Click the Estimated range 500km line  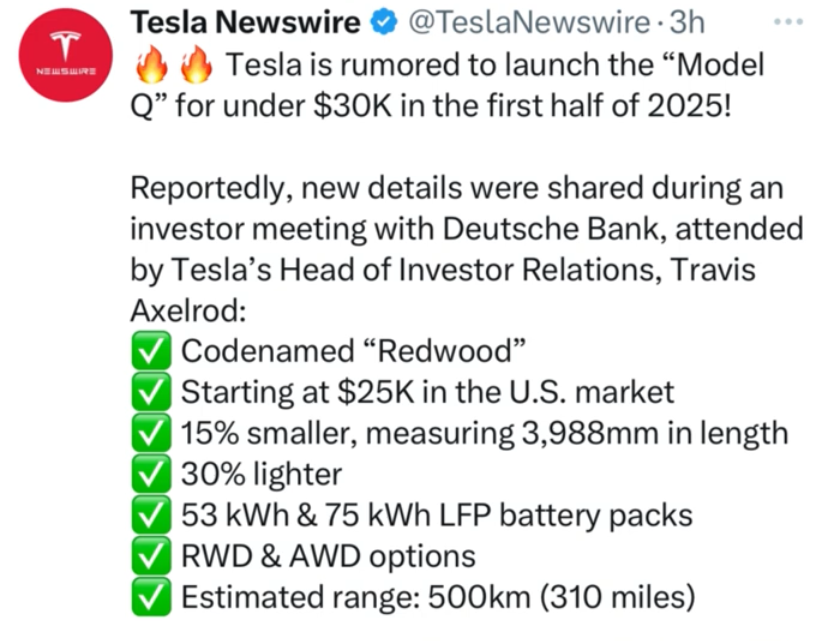pos(438,597)
